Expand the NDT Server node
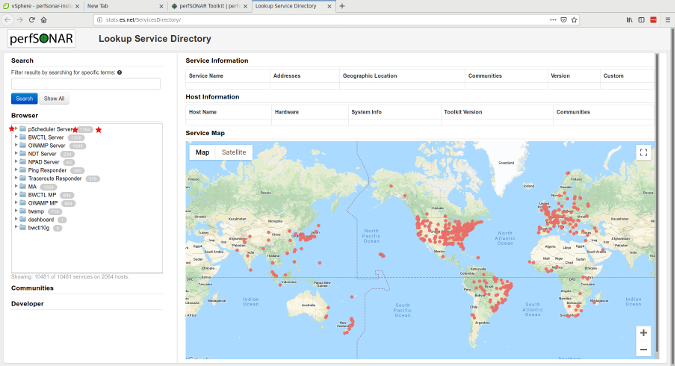 pos(16,153)
